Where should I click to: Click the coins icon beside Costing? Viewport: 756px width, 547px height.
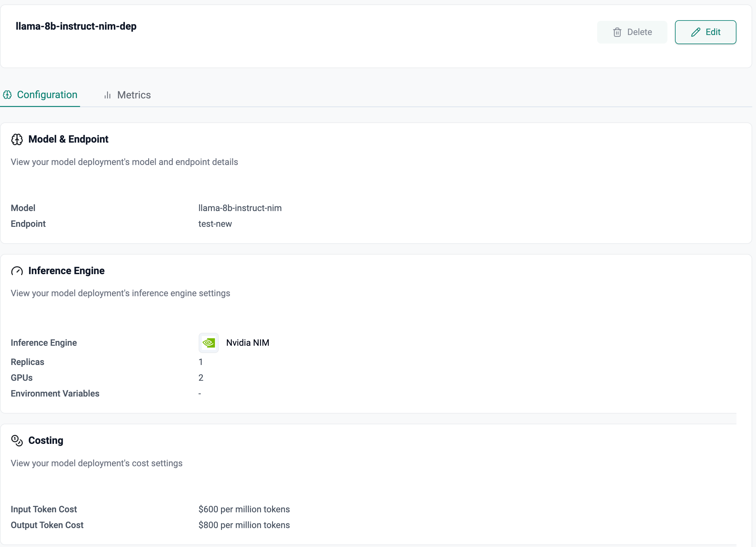(17, 441)
